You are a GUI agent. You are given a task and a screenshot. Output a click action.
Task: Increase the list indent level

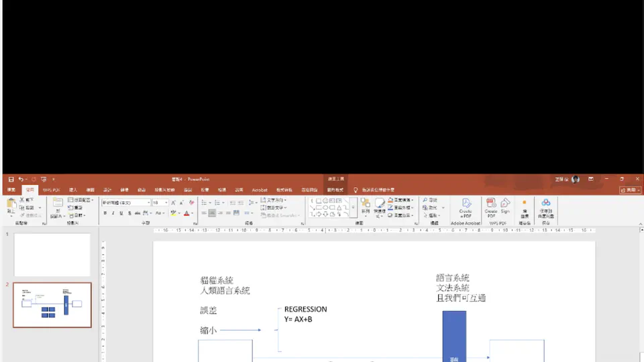(x=241, y=202)
